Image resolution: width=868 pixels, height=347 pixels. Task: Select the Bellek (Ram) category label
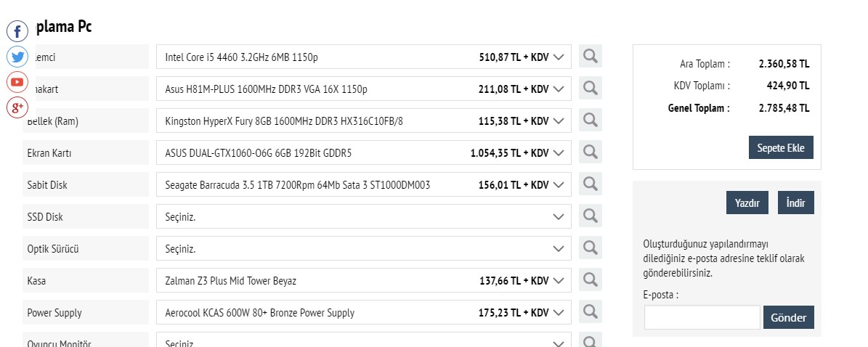tap(86, 121)
